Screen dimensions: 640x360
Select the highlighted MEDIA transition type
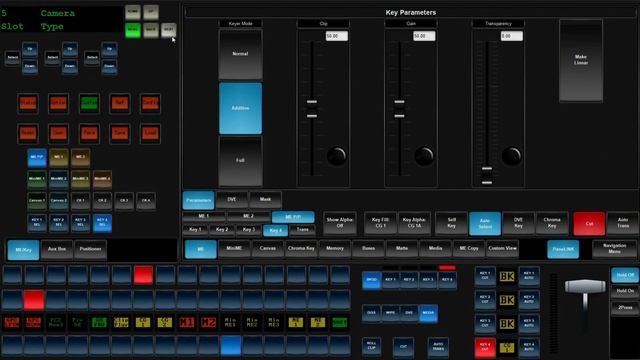tap(428, 313)
